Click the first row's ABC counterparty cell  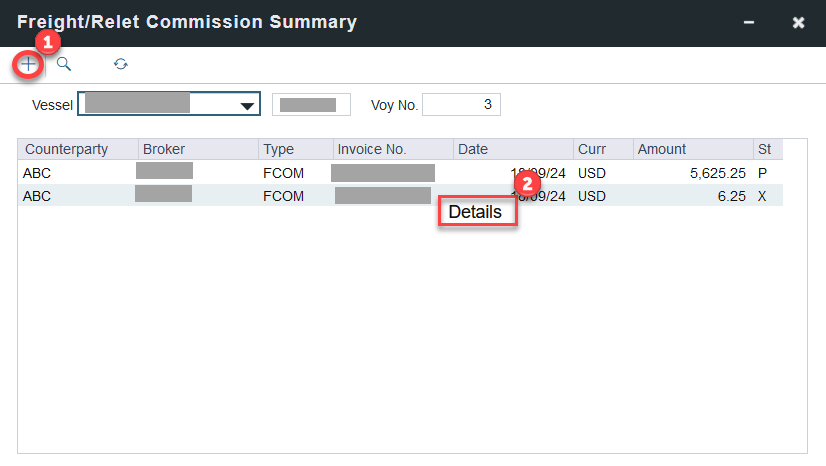(37, 173)
